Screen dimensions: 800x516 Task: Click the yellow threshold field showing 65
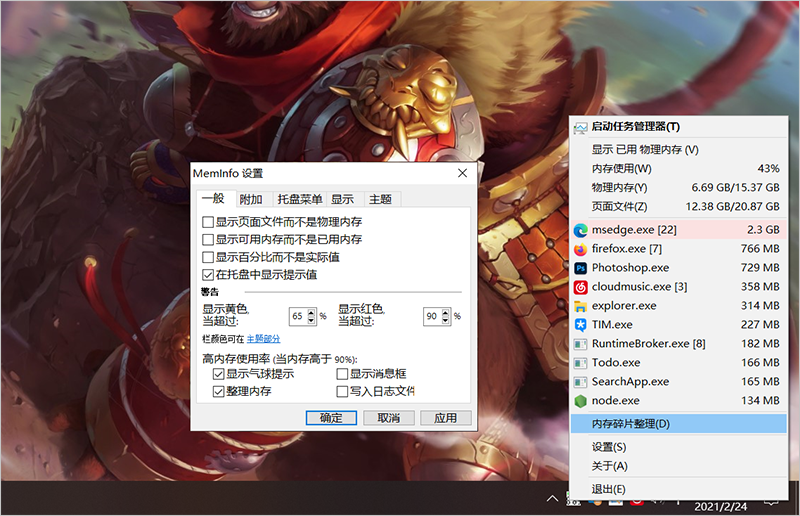pyautogui.click(x=298, y=316)
